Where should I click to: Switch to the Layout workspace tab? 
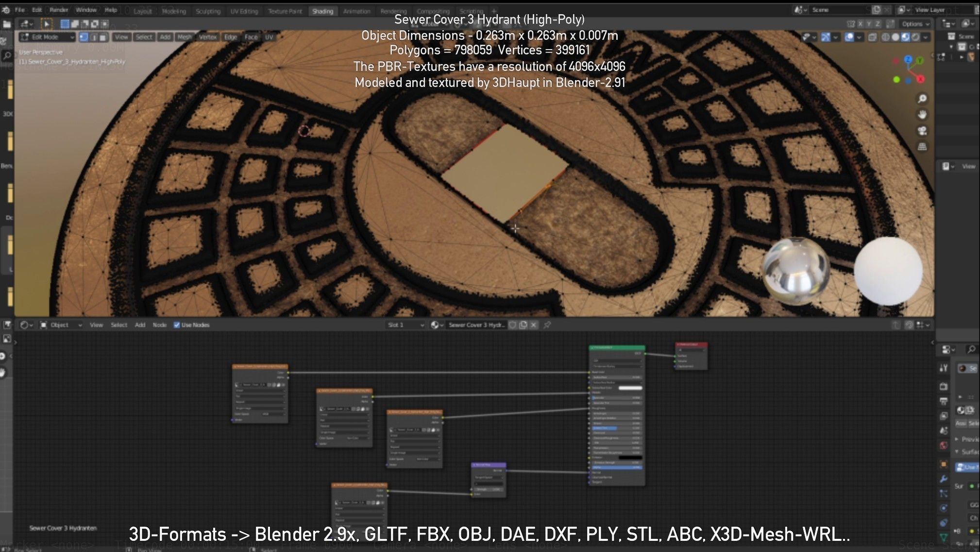click(x=143, y=11)
